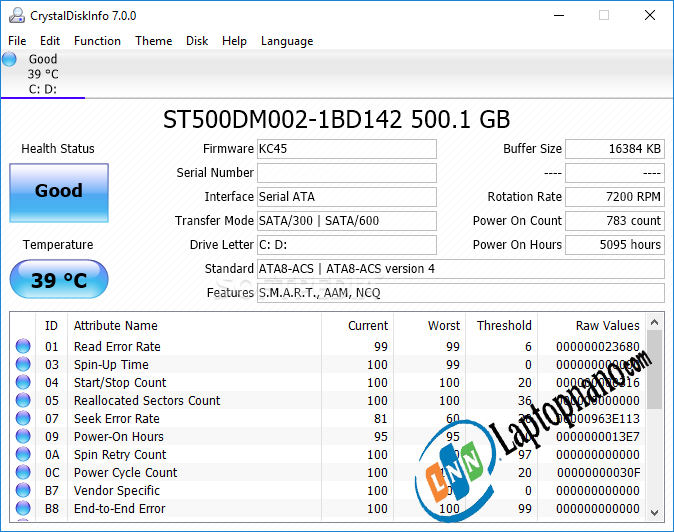The height and width of the screenshot is (532, 674).
Task: Open the Theme menu
Action: (x=153, y=41)
